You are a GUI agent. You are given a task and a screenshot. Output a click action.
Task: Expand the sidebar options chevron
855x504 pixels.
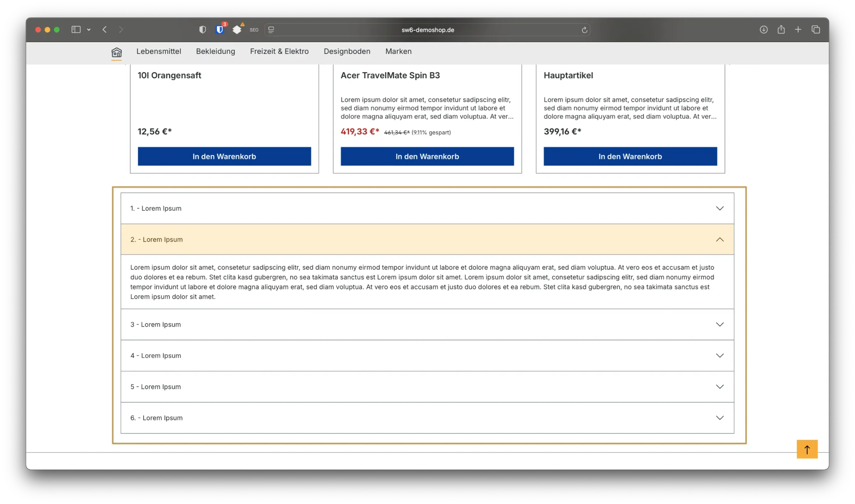(x=89, y=30)
